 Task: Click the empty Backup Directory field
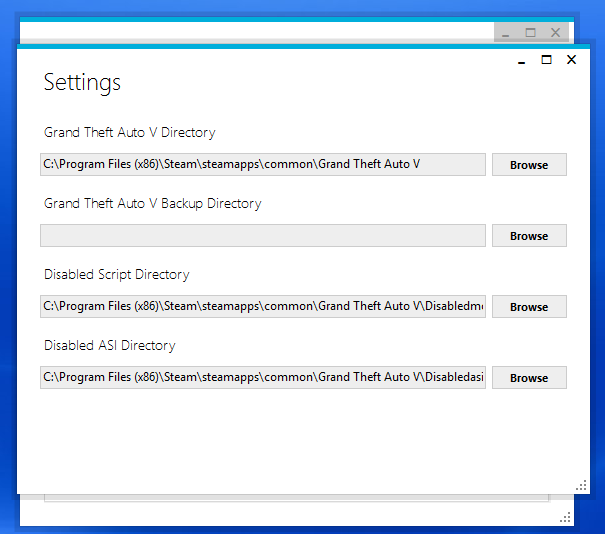263,236
